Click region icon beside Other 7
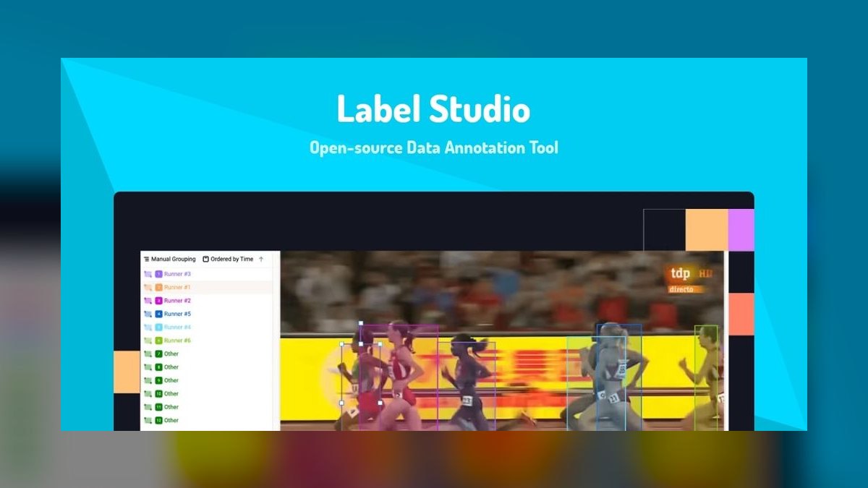Screen dimensions: 868x488 tap(148, 354)
